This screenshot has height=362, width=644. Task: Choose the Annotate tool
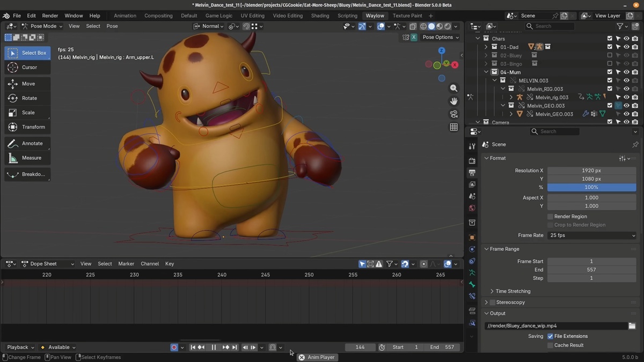(27, 143)
